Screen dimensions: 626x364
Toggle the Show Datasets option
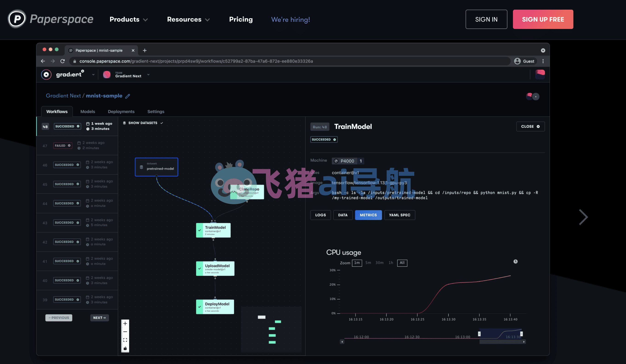click(x=143, y=123)
